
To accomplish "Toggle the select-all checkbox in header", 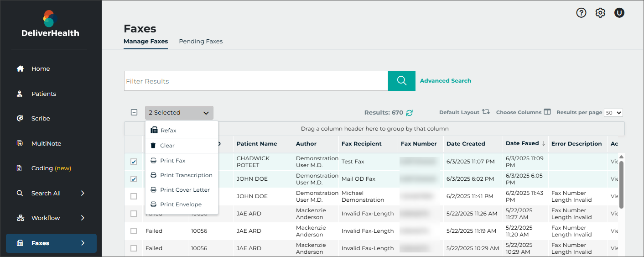I will 134,113.
